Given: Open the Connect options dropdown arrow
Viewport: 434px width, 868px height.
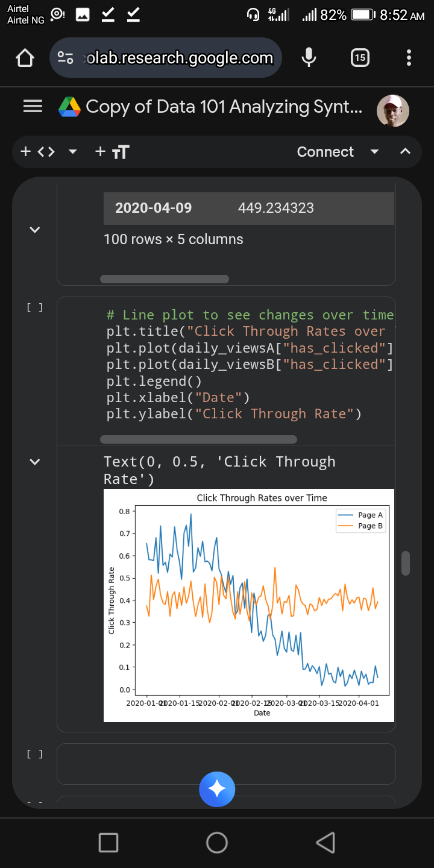Looking at the screenshot, I should pos(374,151).
